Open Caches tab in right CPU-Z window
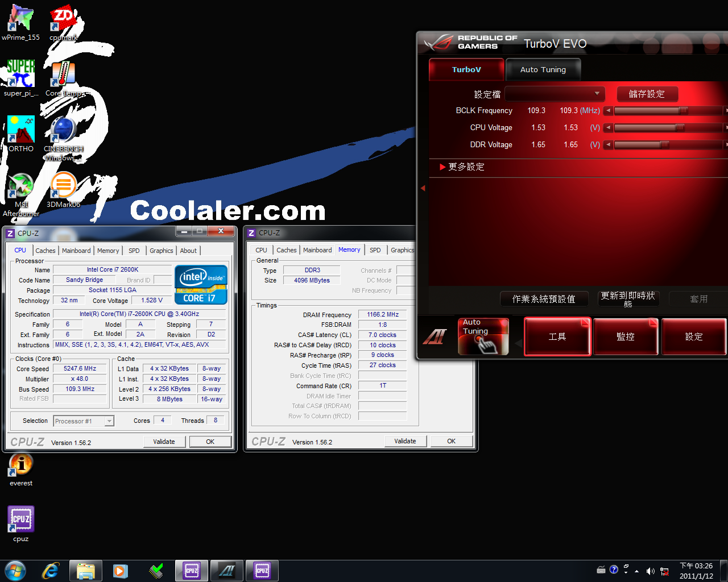 (x=287, y=250)
